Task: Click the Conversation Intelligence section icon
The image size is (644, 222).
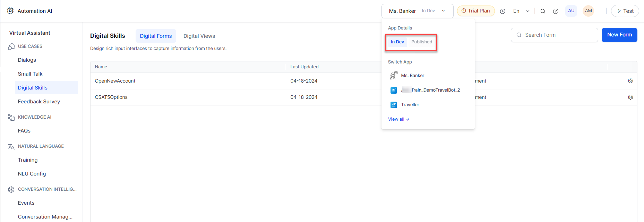Action: click(11, 189)
